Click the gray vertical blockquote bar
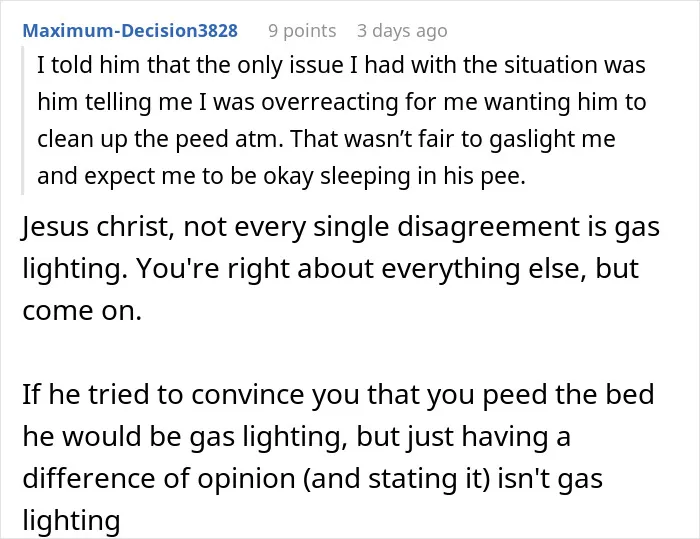Image resolution: width=700 pixels, height=539 pixels. [22, 120]
